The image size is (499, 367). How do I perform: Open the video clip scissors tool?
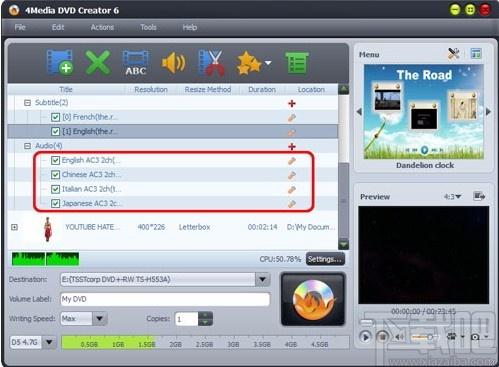point(211,63)
